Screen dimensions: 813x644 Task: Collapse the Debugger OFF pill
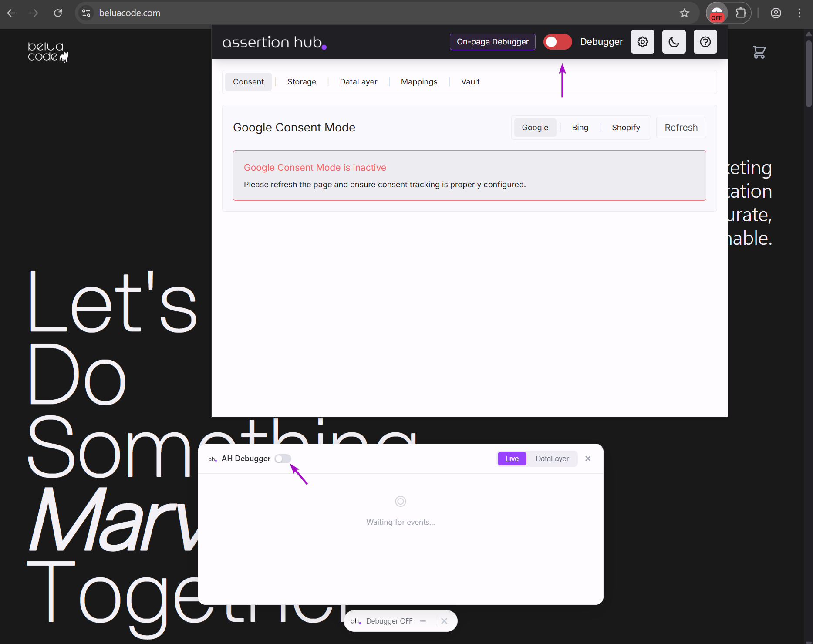pos(422,621)
